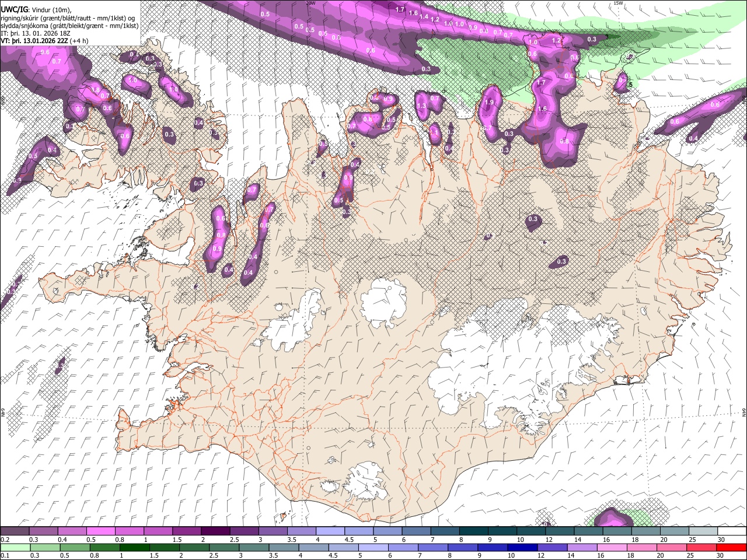Click the 1.4 value in the northern band
This screenshot has width=747, height=560.
coord(424,17)
